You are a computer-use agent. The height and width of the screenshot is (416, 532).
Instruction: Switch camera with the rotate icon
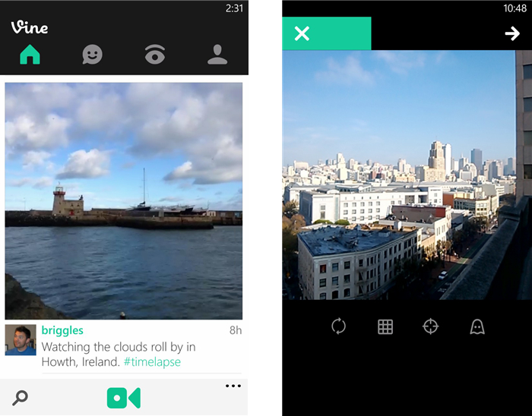pyautogui.click(x=339, y=326)
